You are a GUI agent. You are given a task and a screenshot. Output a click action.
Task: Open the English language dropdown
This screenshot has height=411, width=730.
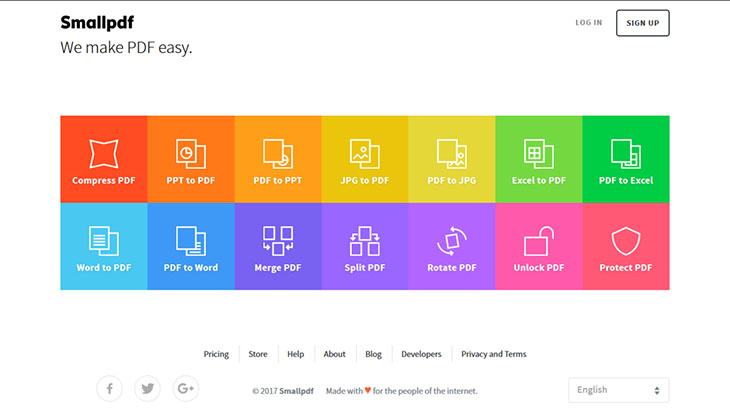619,390
